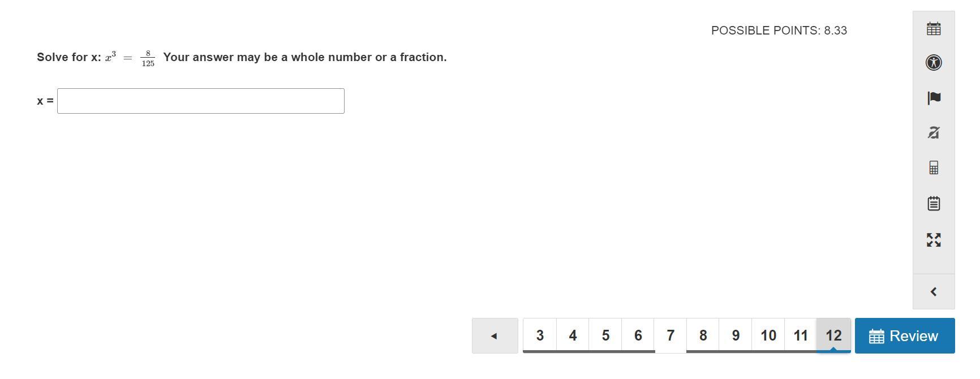Image resolution: width=980 pixels, height=379 pixels.
Task: Jump to question 11
Action: pos(801,335)
